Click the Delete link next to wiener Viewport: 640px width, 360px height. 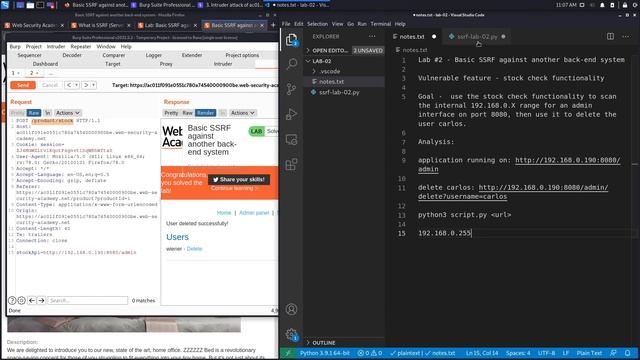point(194,249)
